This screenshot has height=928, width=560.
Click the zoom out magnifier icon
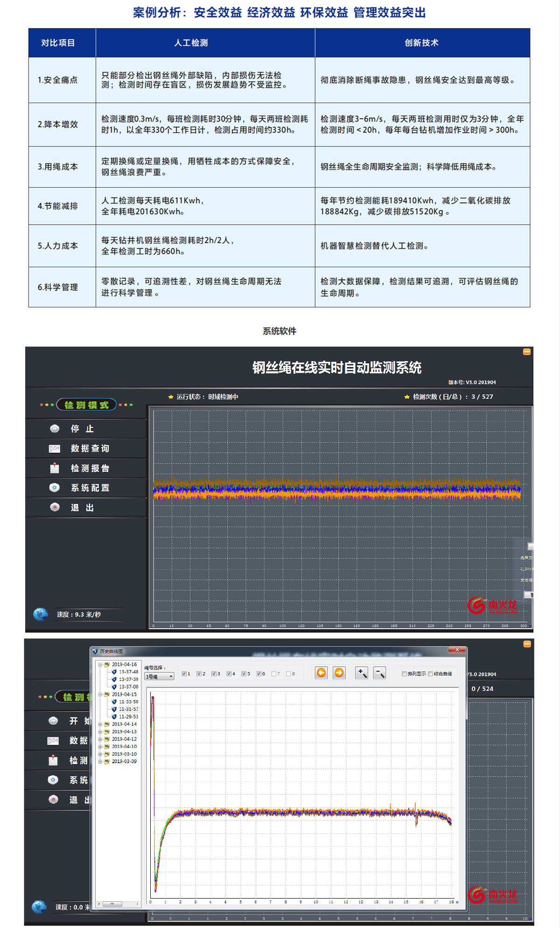click(379, 673)
